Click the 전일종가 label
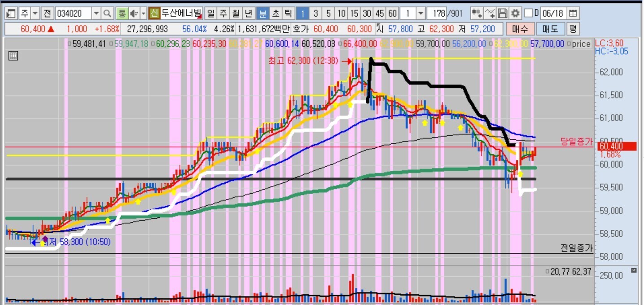The height and width of the screenshot is (305, 644). [576, 248]
